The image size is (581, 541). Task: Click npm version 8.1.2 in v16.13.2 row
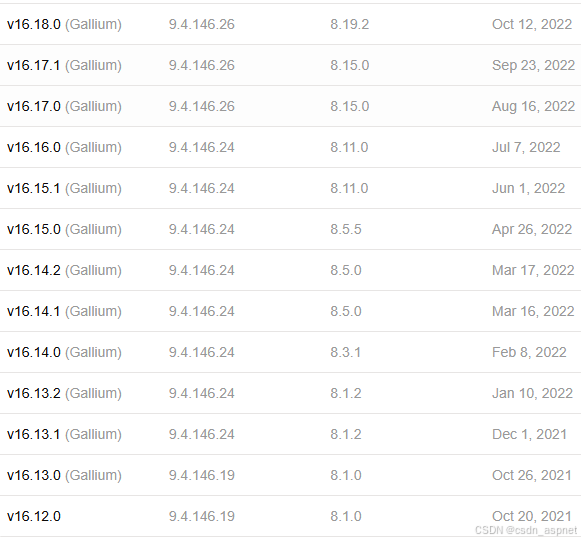pyautogui.click(x=346, y=394)
